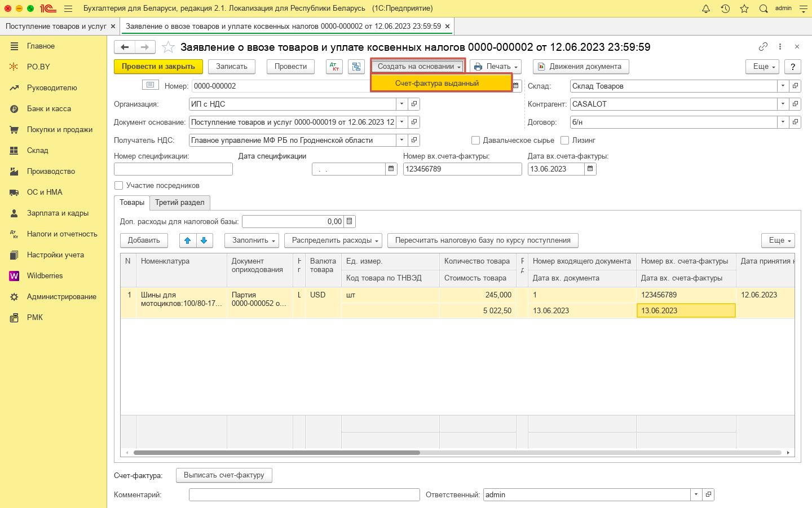Viewport: 812px width, 508px height.
Task: Open calendar for Дата вх.счета-фактуры
Action: (590, 169)
